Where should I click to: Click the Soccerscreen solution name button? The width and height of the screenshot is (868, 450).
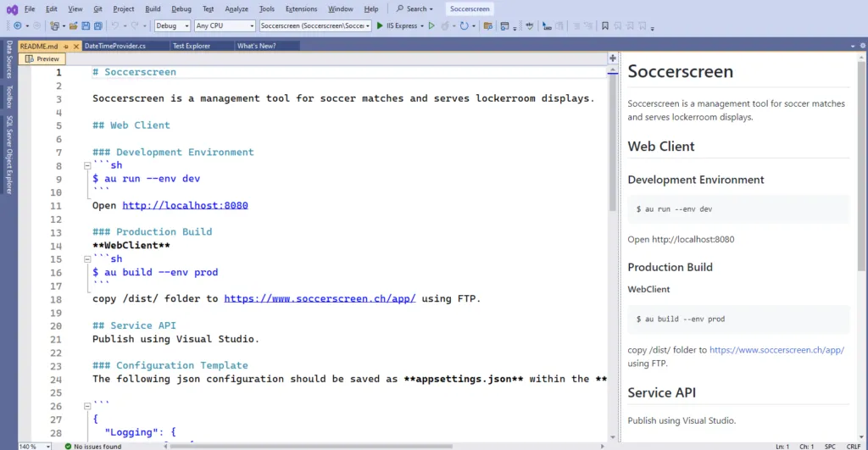(470, 8)
